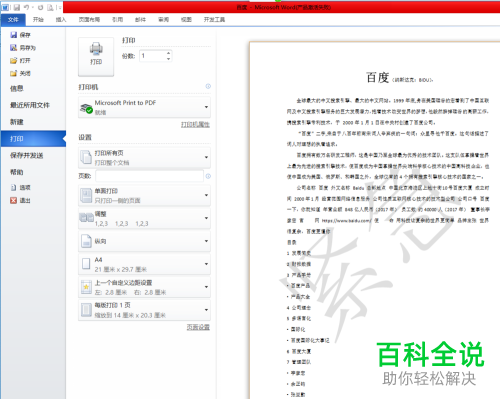The image size is (500, 399).
Task: Select 信息 (Info) in the sidebar
Action: (x=17, y=88)
